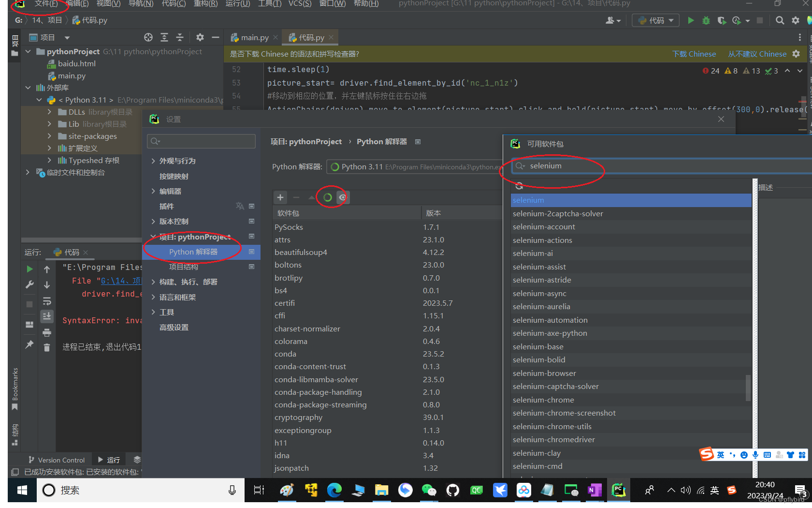Collapse all items in the Project panel
812x508 pixels.
tap(180, 37)
